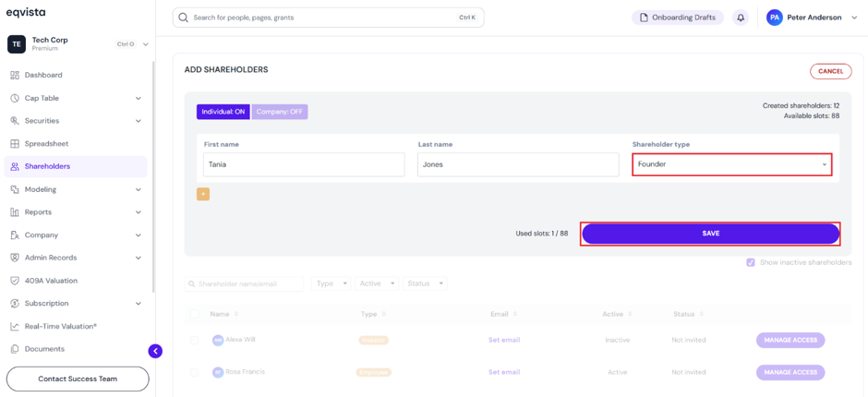This screenshot has height=397, width=868.
Task: Click the Modeling icon in sidebar
Action: coord(15,189)
